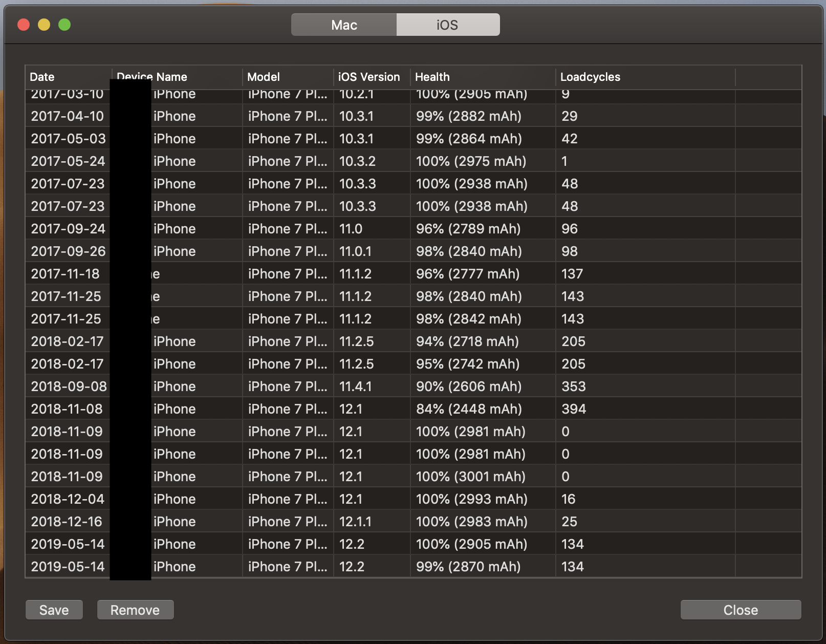826x644 pixels.
Task: Click the loadcycles value 16
Action: point(568,499)
